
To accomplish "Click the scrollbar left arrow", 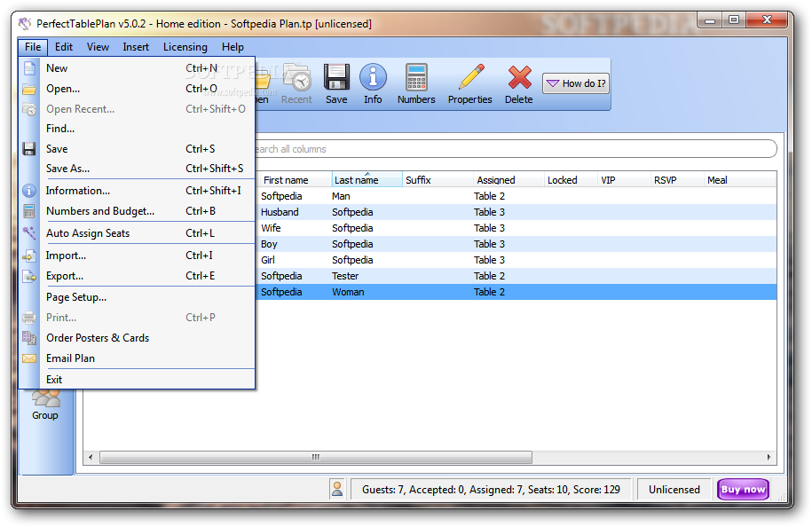I will pyautogui.click(x=91, y=457).
